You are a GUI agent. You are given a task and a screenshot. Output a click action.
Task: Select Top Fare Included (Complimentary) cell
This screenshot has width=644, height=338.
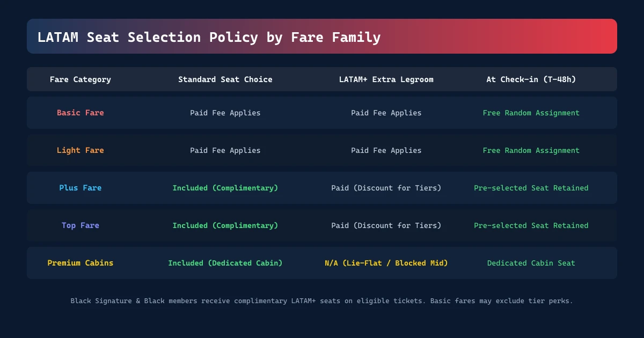point(225,225)
